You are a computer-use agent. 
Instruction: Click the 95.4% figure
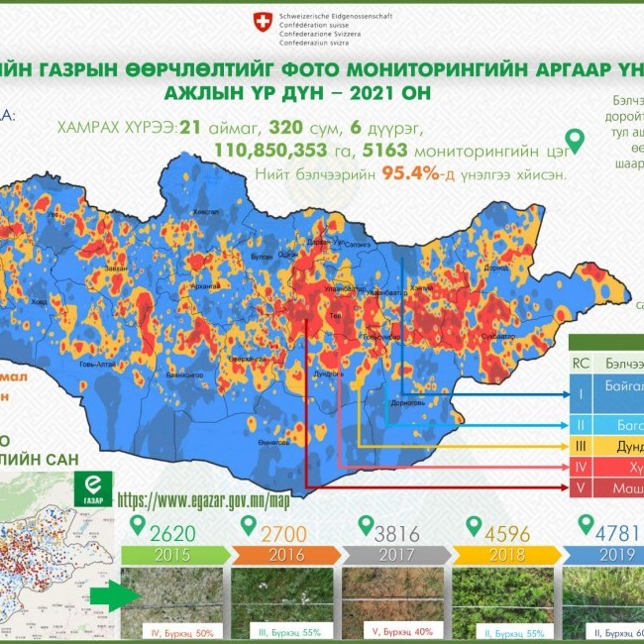coord(411,174)
